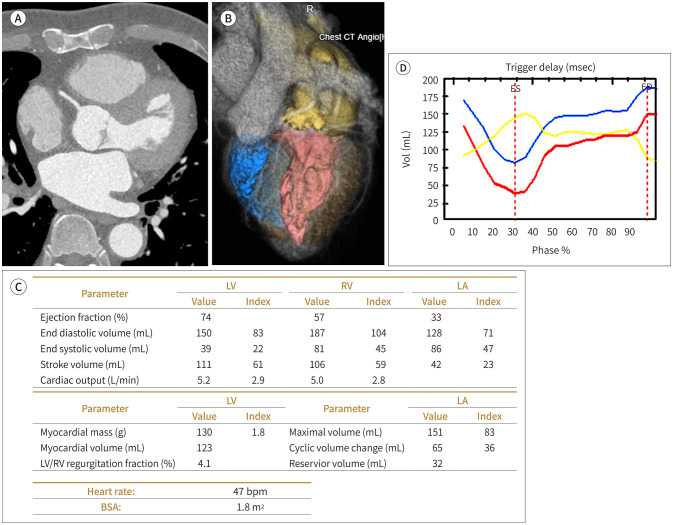Click myocardial volume value 123
Viewport: 673px width, 525px height.
204,448
